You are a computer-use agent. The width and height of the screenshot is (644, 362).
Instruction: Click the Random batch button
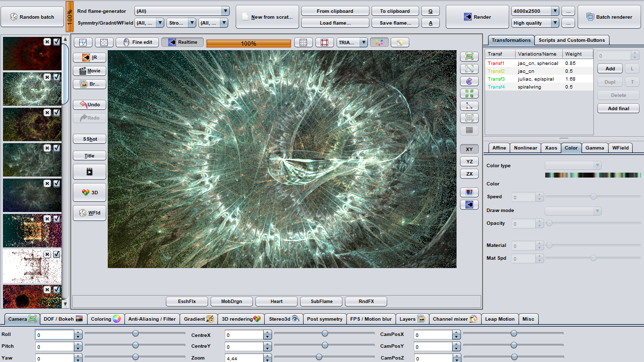coord(32,17)
